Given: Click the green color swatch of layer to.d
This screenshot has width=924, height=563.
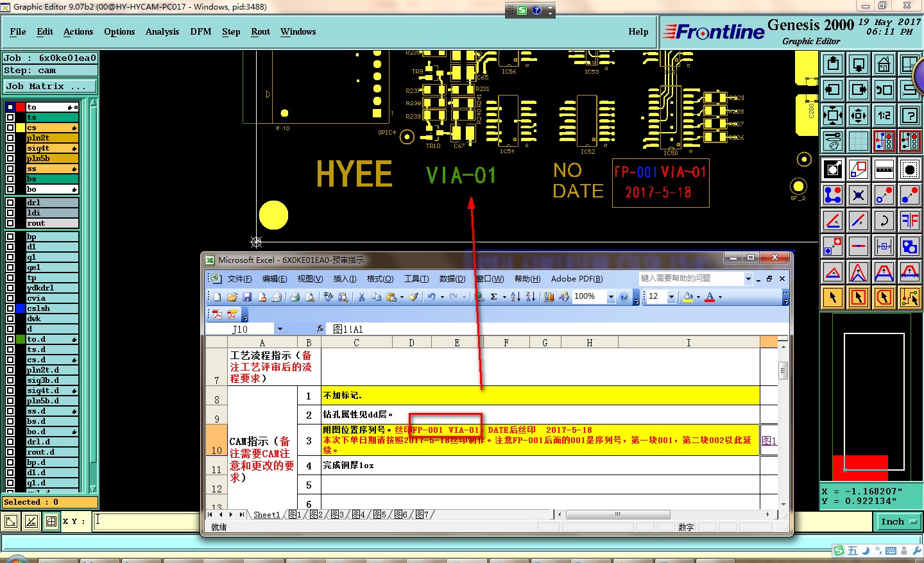Looking at the screenshot, I should tap(21, 339).
